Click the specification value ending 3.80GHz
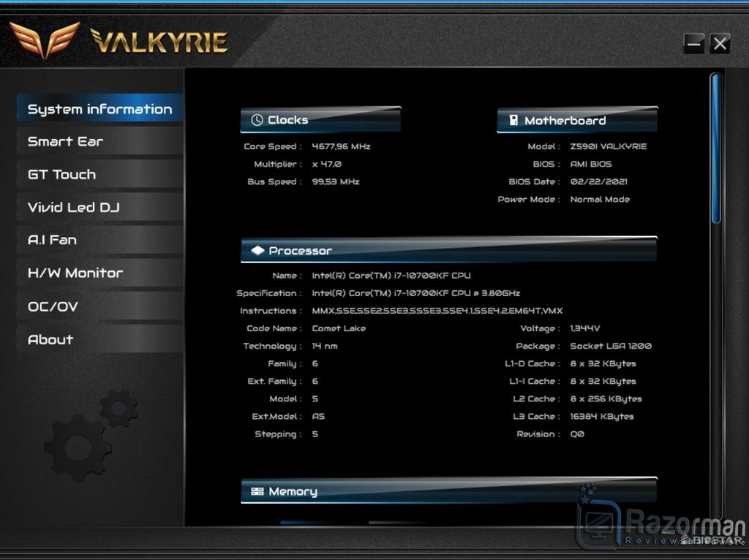The height and width of the screenshot is (560, 749). tap(415, 293)
